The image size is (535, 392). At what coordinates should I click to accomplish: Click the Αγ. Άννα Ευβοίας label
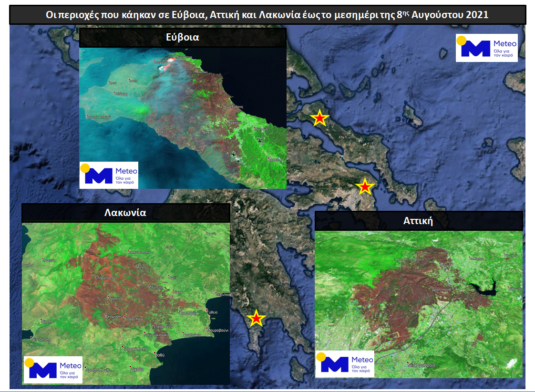point(231,106)
